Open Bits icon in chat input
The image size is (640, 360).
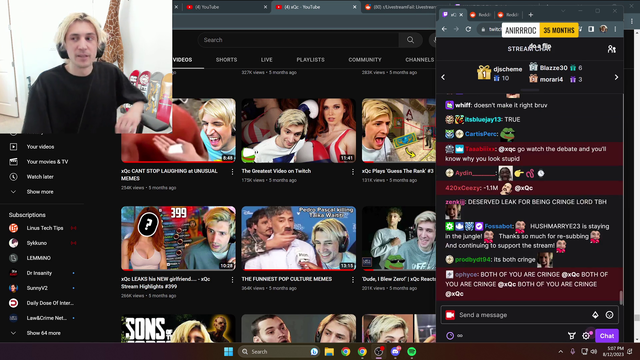pos(595,315)
